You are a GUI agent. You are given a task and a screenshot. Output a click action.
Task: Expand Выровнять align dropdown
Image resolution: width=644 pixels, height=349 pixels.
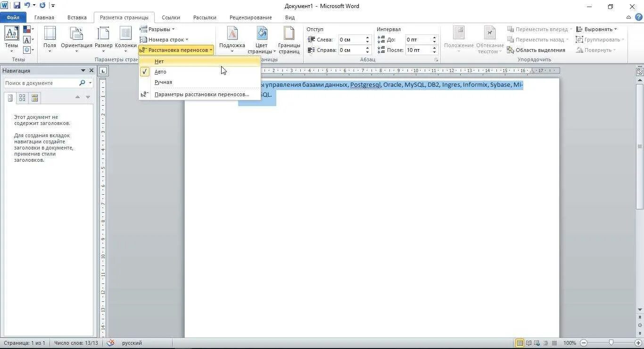click(597, 29)
